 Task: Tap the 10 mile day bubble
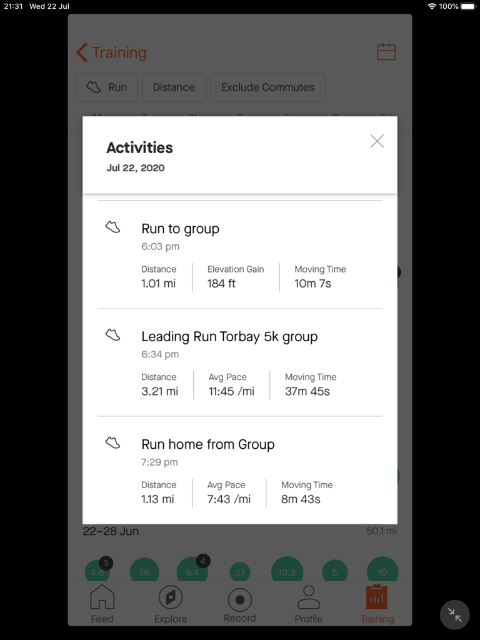click(x=382, y=572)
